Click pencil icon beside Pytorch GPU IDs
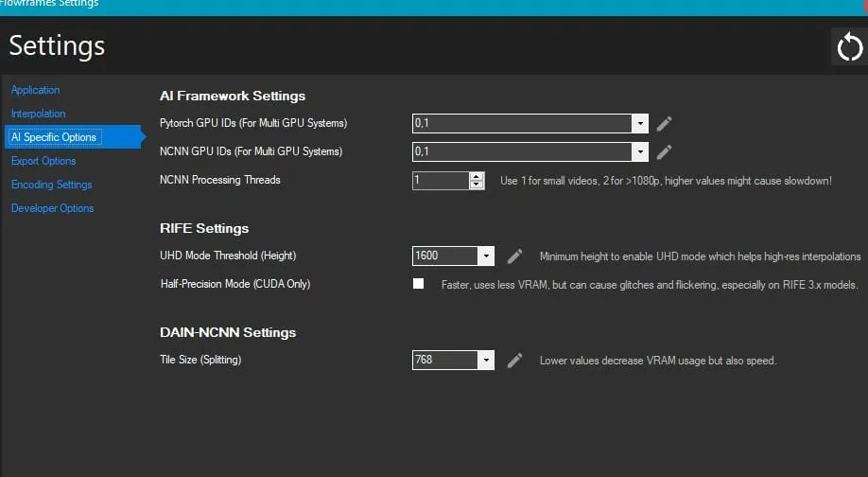 pyautogui.click(x=665, y=124)
